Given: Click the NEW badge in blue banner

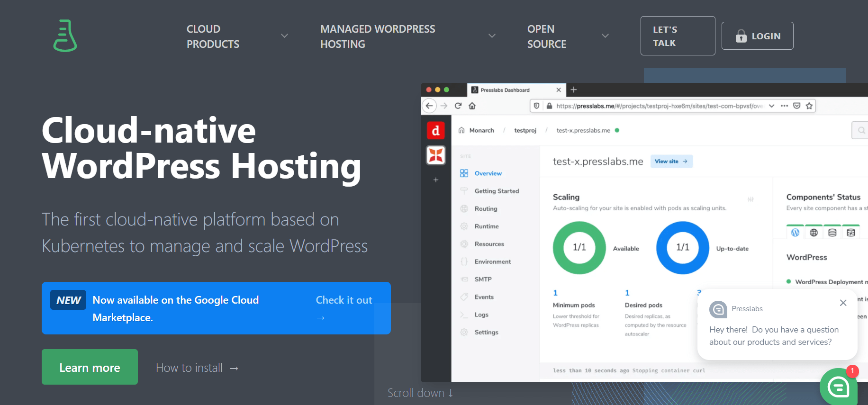Looking at the screenshot, I should [x=68, y=300].
